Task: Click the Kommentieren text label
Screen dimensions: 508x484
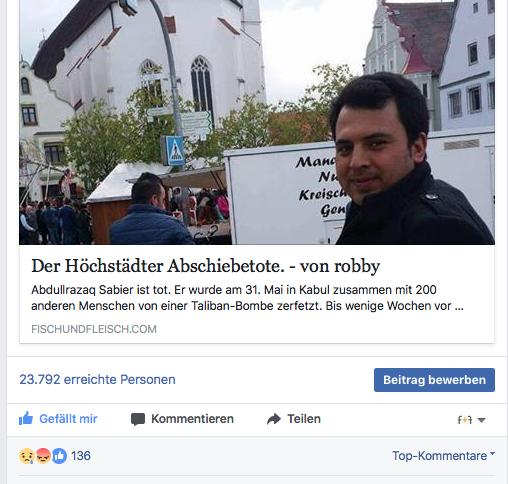Action: (x=192, y=419)
